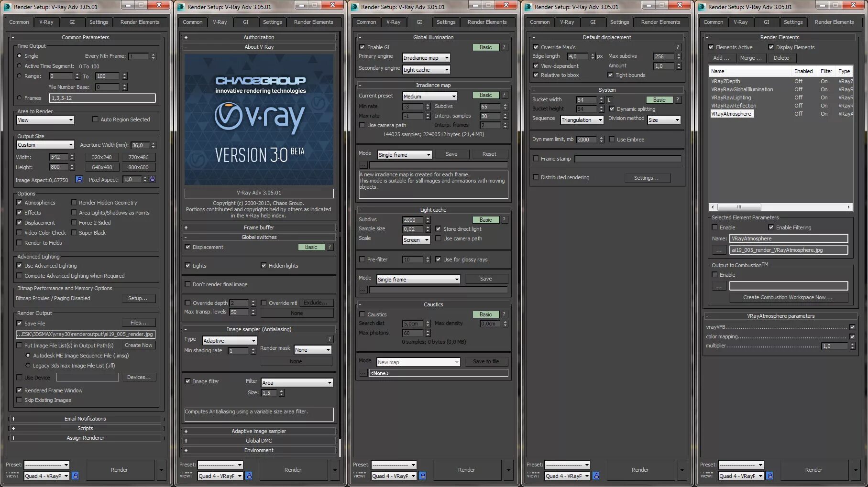Screen dimensions: 868x487
Task: Open the System rollout help question mark
Action: coord(678,100)
